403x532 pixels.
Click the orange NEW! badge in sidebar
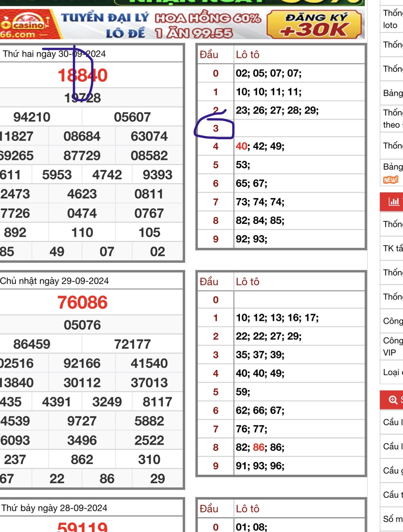390,180
